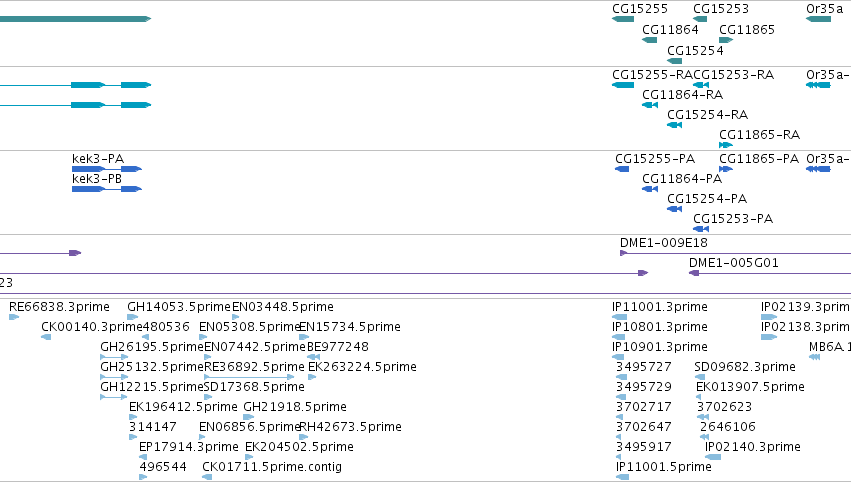The height and width of the screenshot is (482, 851).
Task: Open the IP11001.3prime EST label
Action: 660,307
